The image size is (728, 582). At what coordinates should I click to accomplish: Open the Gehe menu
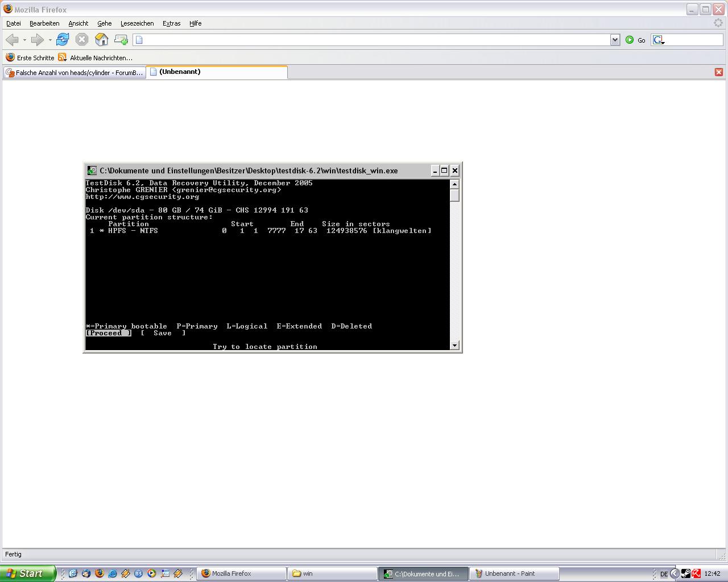(x=104, y=23)
